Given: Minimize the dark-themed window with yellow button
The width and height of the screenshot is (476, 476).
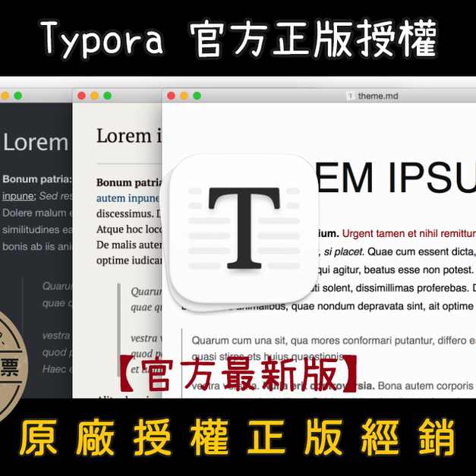Looking at the screenshot, I should tap(5, 96).
